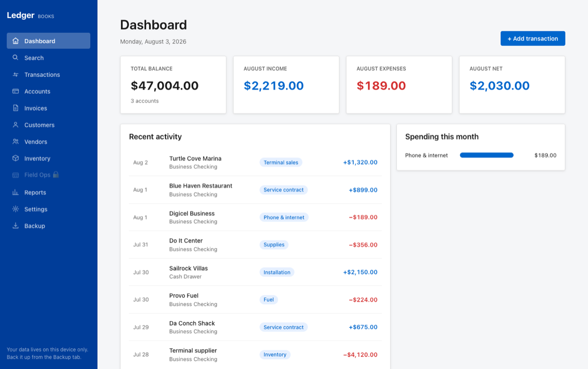Open the Total Balance card
The height and width of the screenshot is (369, 588).
(x=173, y=85)
